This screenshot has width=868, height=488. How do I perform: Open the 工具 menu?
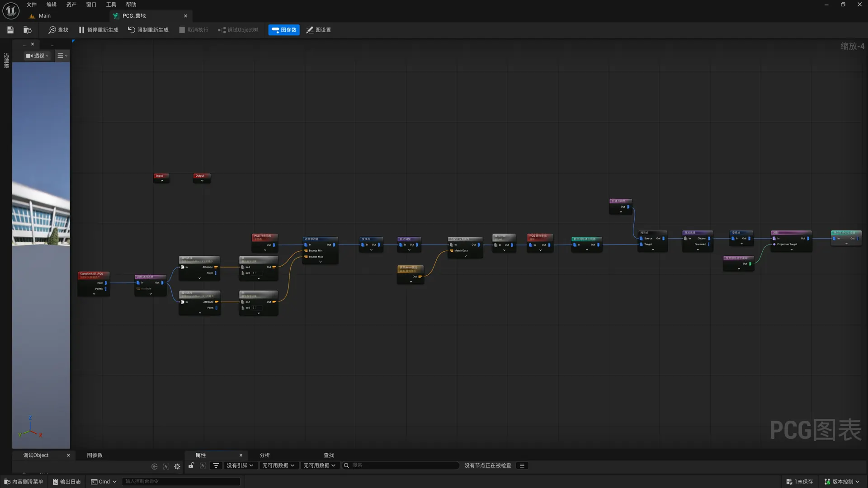click(111, 5)
